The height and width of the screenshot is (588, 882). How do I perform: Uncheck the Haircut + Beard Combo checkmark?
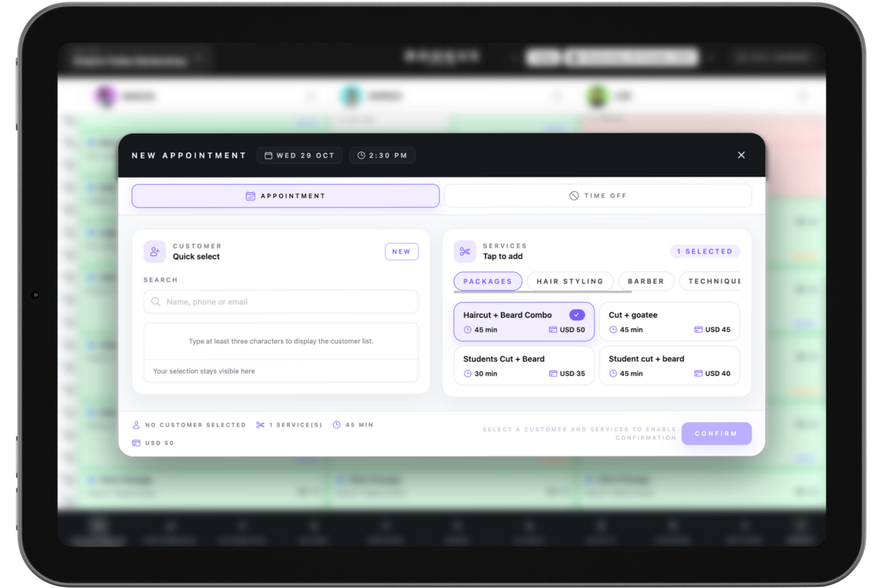[x=577, y=315]
